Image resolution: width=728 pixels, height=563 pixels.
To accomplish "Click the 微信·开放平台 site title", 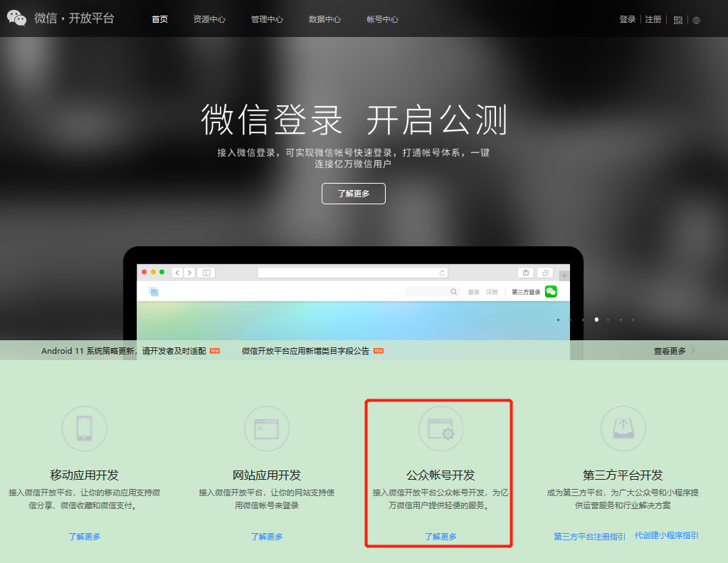I will pos(74,18).
